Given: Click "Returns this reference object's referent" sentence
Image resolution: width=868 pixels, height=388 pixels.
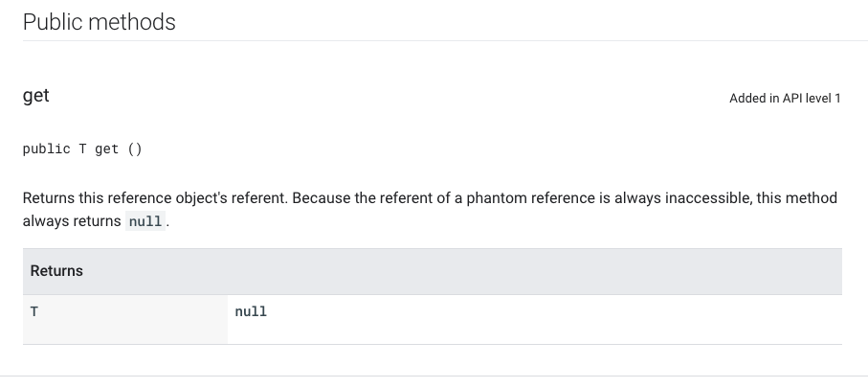Looking at the screenshot, I should pyautogui.click(x=155, y=198).
